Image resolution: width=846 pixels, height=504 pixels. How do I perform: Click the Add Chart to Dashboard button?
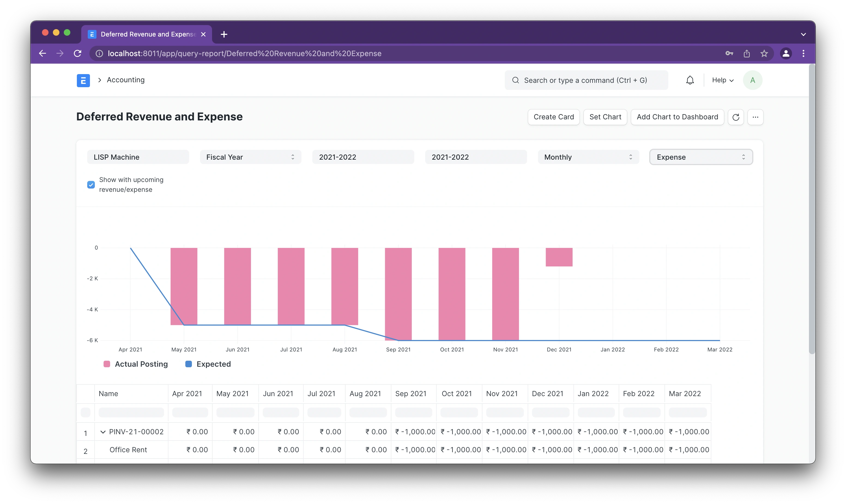click(x=677, y=117)
